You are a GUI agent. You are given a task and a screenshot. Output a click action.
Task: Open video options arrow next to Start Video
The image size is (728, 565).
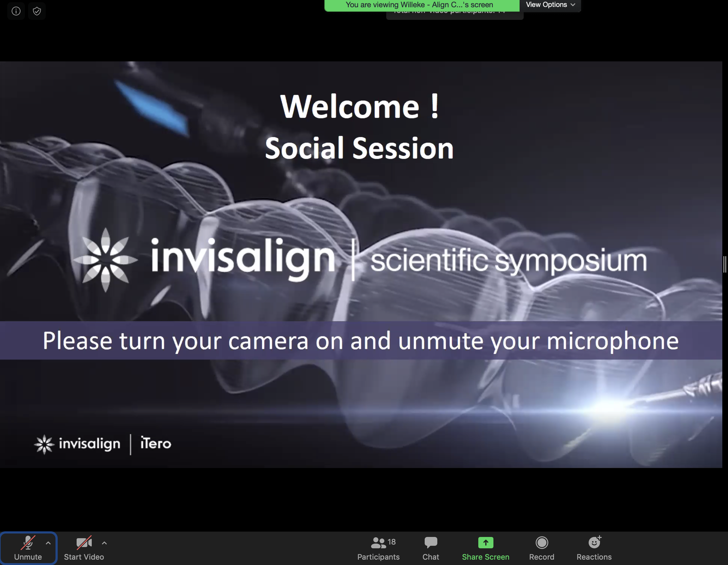pyautogui.click(x=104, y=543)
